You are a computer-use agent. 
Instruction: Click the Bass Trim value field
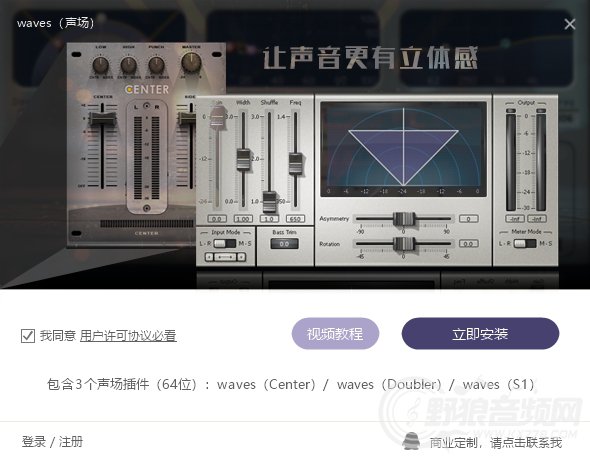coord(284,244)
